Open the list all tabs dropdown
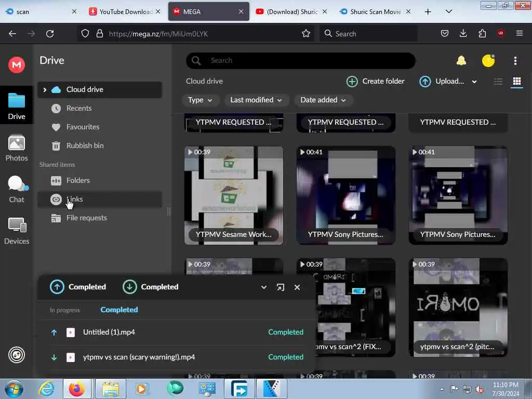Image resolution: width=532 pixels, height=399 pixels. (x=448, y=11)
